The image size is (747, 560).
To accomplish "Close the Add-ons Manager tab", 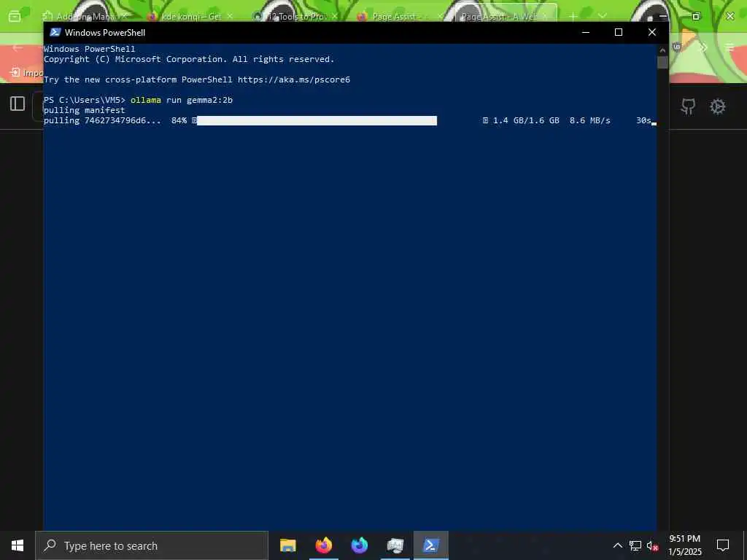I will [124, 16].
